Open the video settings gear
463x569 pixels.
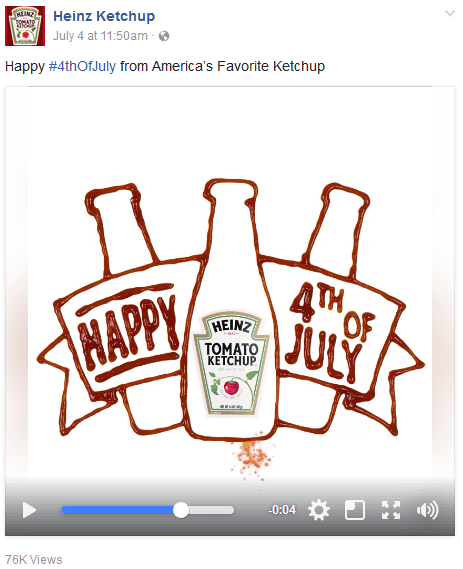tap(319, 510)
